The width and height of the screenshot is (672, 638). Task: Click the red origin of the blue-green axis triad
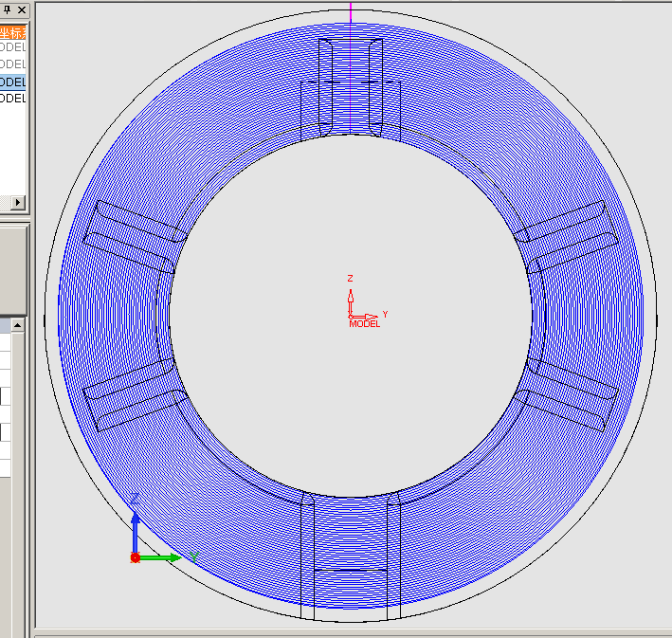136,557
